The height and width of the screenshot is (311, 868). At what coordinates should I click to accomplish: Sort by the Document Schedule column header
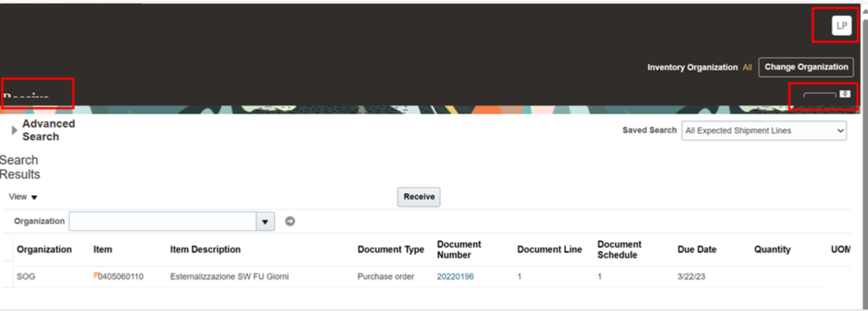point(619,249)
